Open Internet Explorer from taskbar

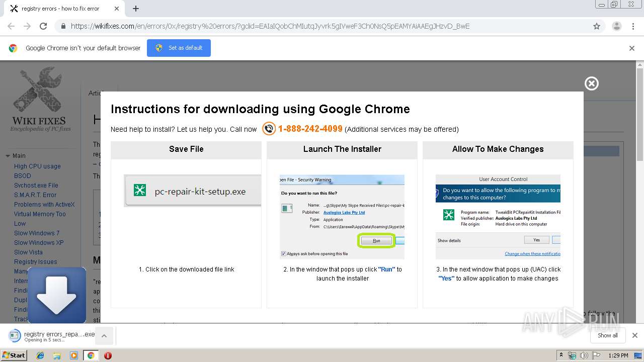[40, 355]
